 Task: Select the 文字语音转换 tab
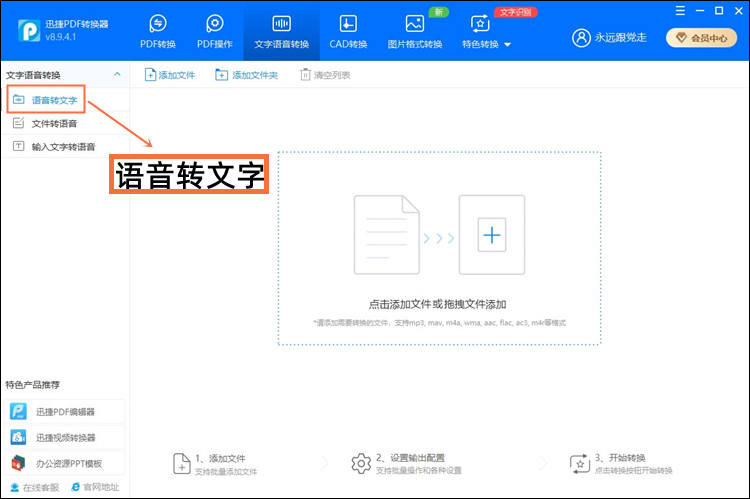click(x=282, y=32)
